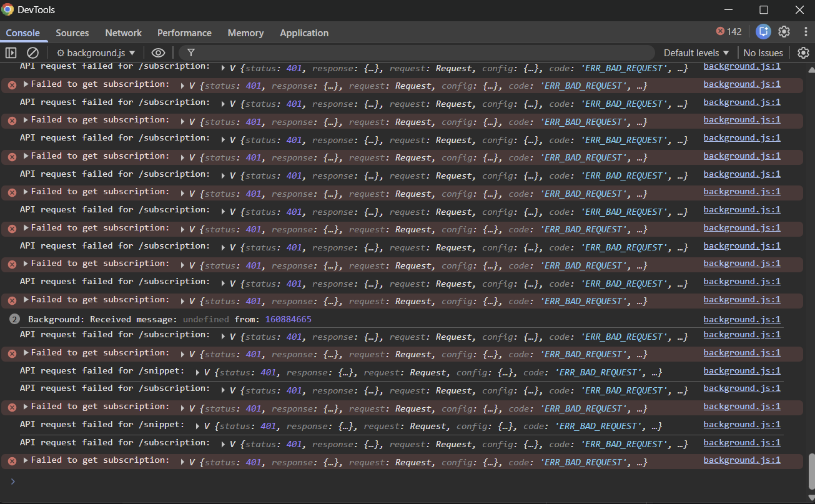Open the three-dot customize DevTools menu
This screenshot has width=815, height=504.
pos(806,32)
